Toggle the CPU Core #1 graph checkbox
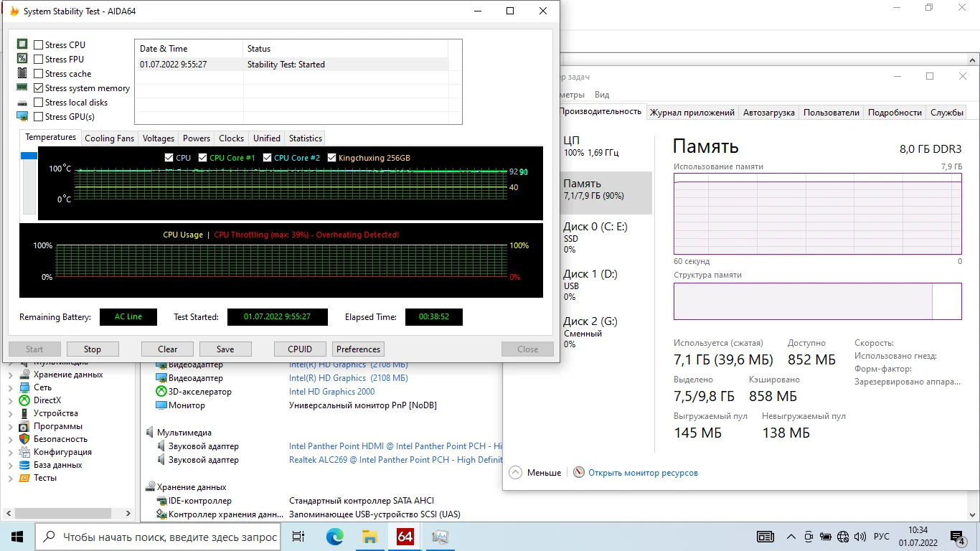The width and height of the screenshot is (980, 551). pos(203,158)
